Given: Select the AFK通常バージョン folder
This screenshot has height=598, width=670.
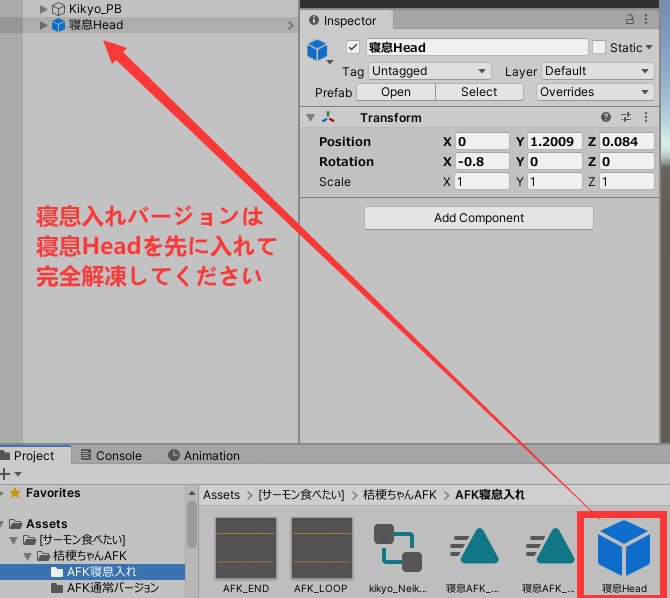Looking at the screenshot, I should coord(105,588).
